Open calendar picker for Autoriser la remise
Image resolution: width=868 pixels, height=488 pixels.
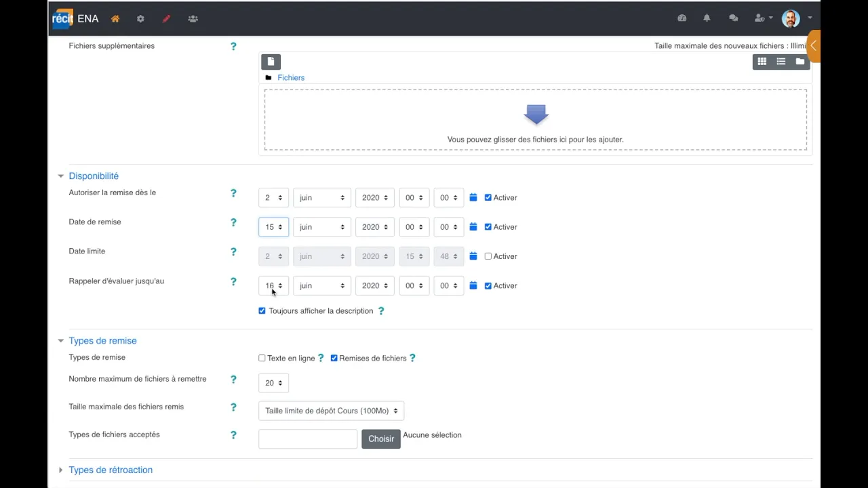(473, 197)
